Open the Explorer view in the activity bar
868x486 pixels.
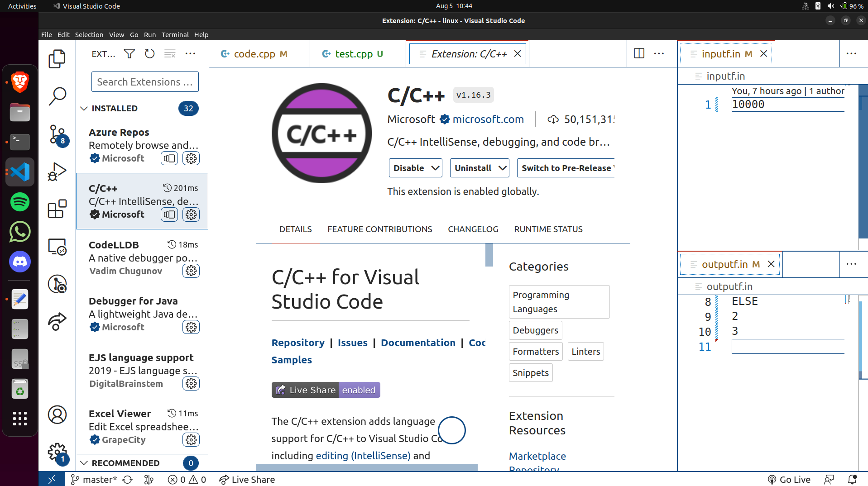coord(57,59)
